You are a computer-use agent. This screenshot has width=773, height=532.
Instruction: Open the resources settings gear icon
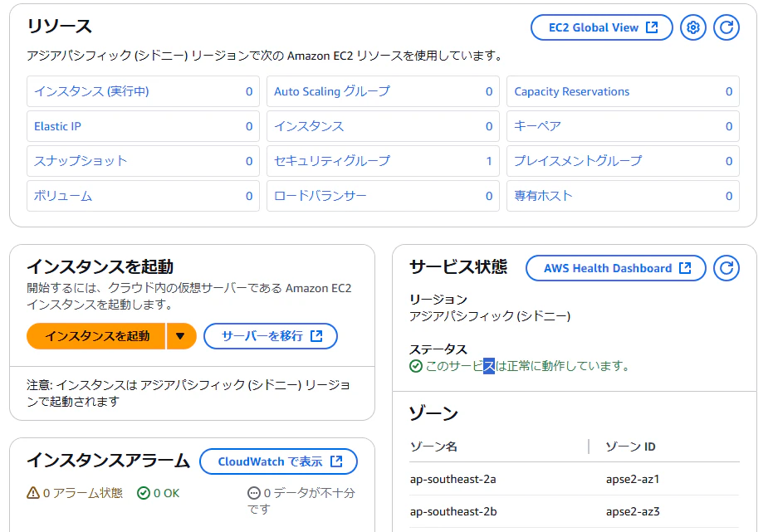[x=692, y=27]
